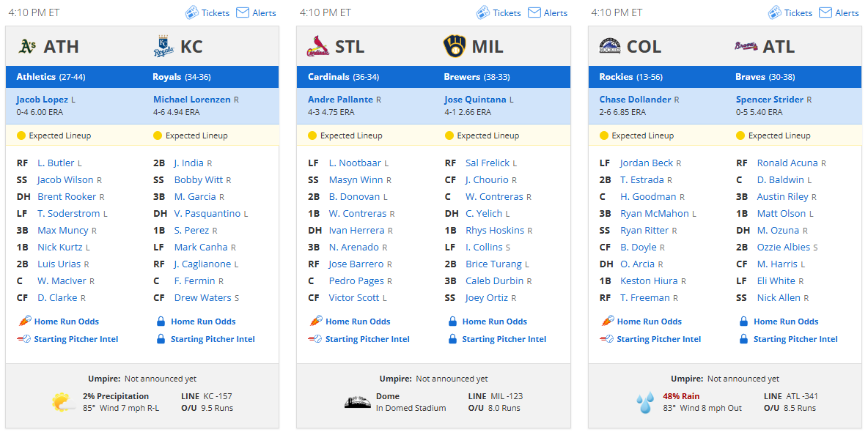The image size is (868, 435).
Task: Open Brewers Starting Pitcher Intel
Action: pyautogui.click(x=504, y=339)
